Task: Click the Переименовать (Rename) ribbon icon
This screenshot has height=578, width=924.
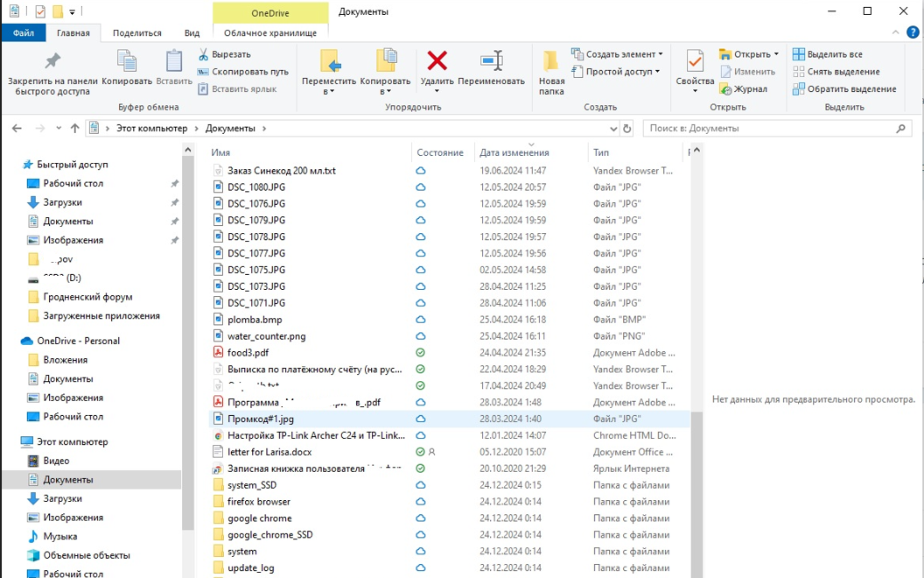Action: (x=491, y=61)
